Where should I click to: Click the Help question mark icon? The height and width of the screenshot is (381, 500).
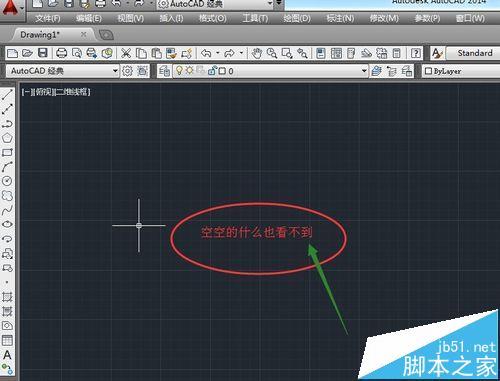pyautogui.click(x=416, y=53)
